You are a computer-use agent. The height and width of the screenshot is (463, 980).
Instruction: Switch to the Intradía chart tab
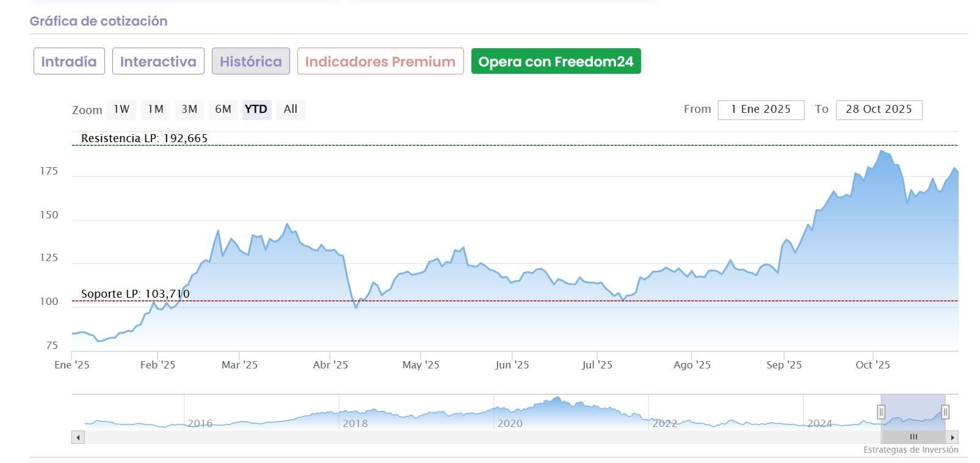coord(69,62)
